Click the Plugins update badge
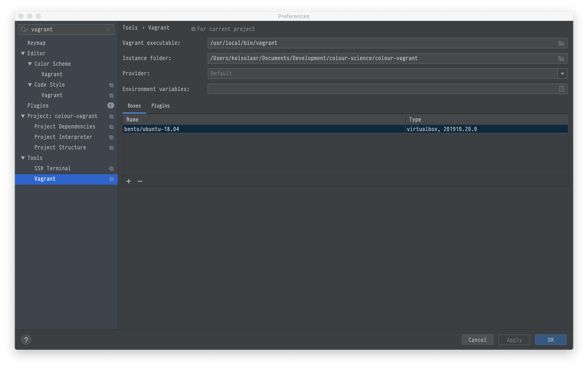The image size is (588, 368). pos(111,106)
